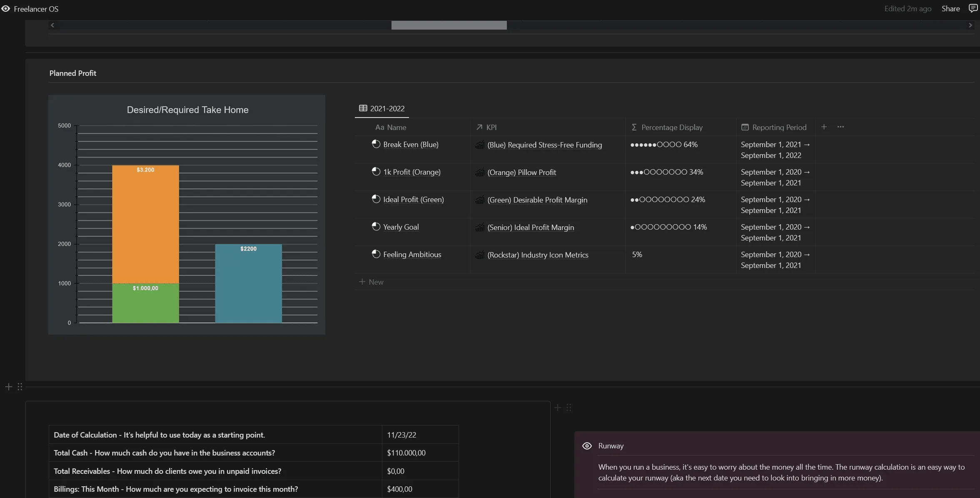Viewport: 980px width, 498px height.
Task: Click the orange $3.200 chart bar
Action: 145,225
